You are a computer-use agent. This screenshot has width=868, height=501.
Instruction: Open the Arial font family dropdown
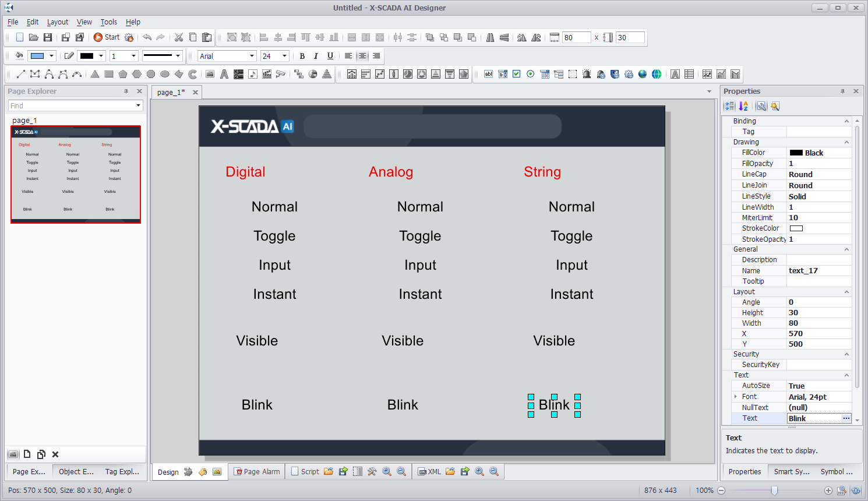(x=252, y=56)
